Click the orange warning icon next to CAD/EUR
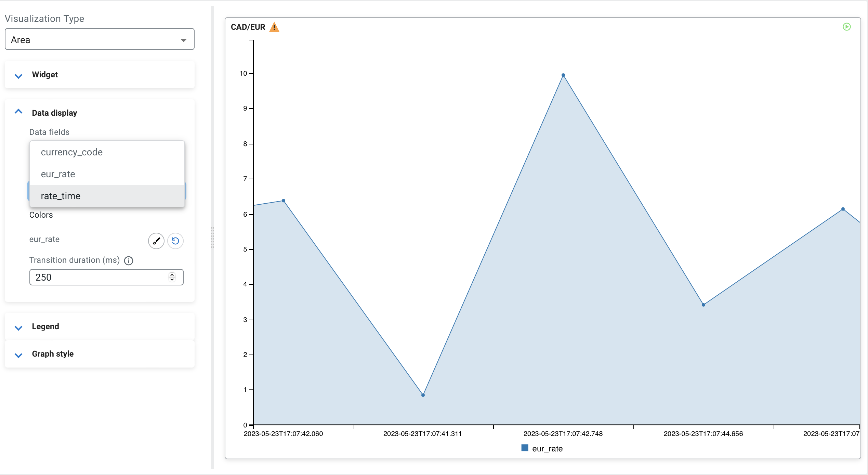 tap(274, 27)
